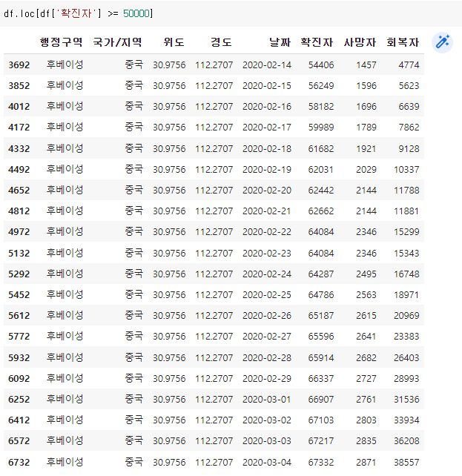This screenshot has height=476, width=462.
Task: Click confirmed cases value 67332
Action: click(321, 463)
